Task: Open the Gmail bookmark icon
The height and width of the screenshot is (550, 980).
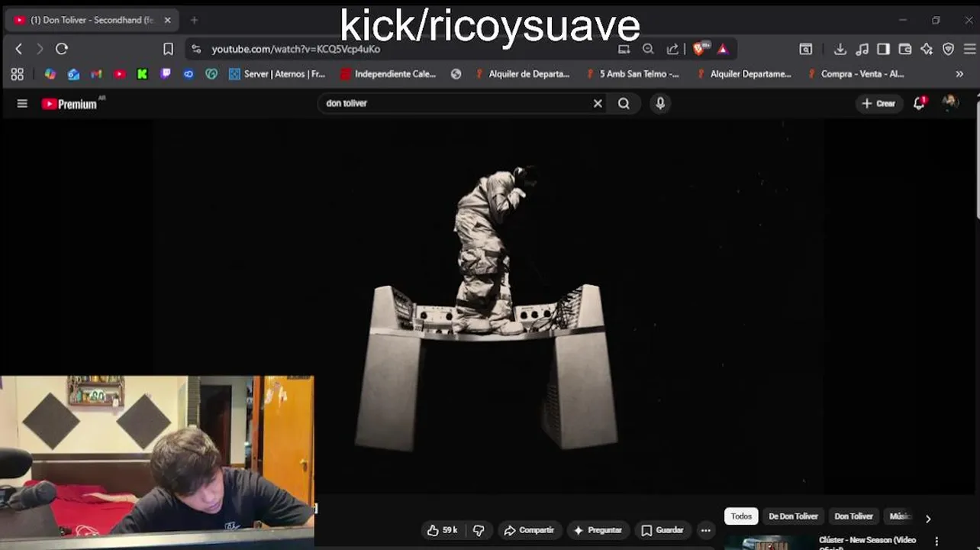Action: tap(96, 74)
